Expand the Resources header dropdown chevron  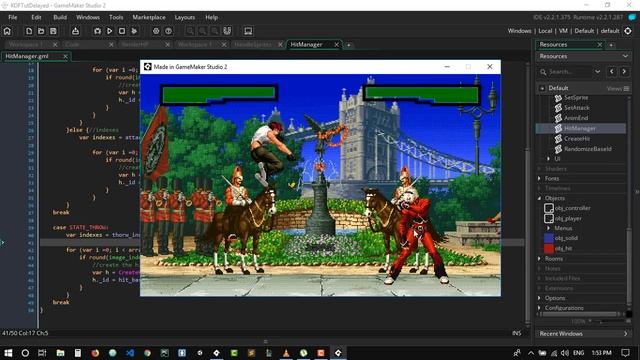coord(625,56)
